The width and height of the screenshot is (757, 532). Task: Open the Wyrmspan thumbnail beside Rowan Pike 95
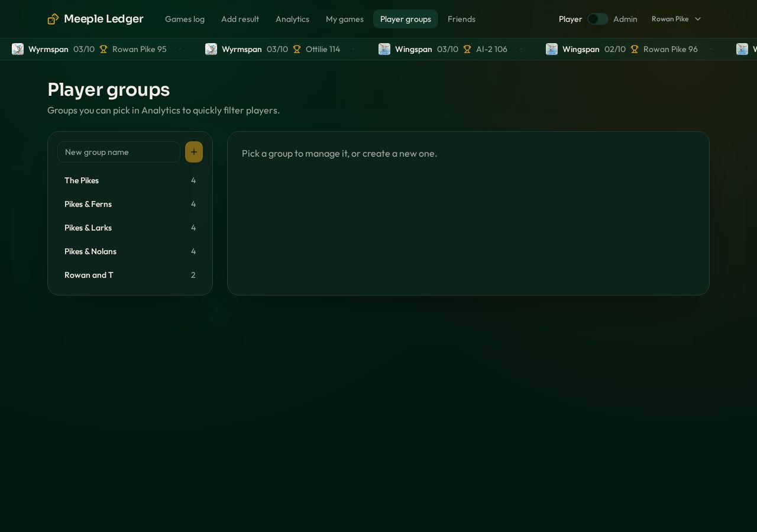pos(18,49)
